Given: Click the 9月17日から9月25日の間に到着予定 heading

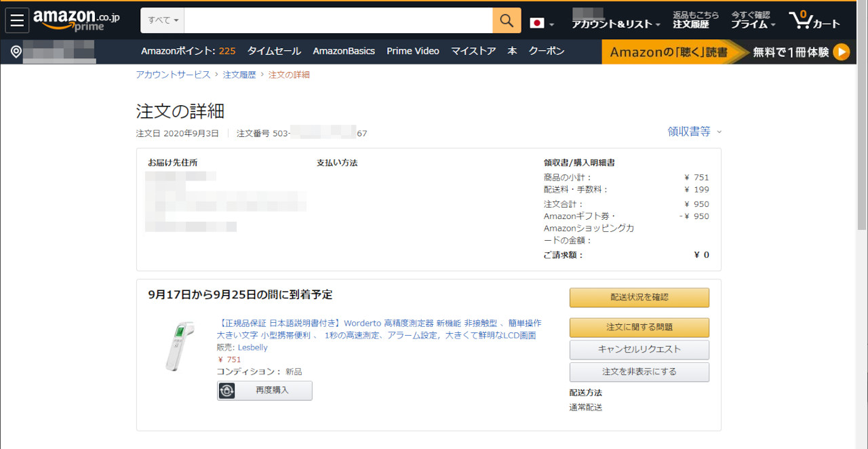Looking at the screenshot, I should tap(240, 294).
